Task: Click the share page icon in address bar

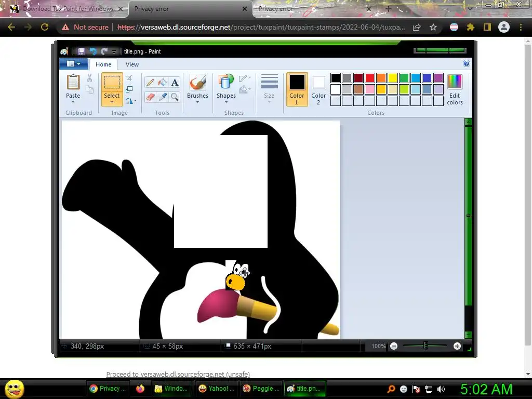Action: (x=417, y=27)
